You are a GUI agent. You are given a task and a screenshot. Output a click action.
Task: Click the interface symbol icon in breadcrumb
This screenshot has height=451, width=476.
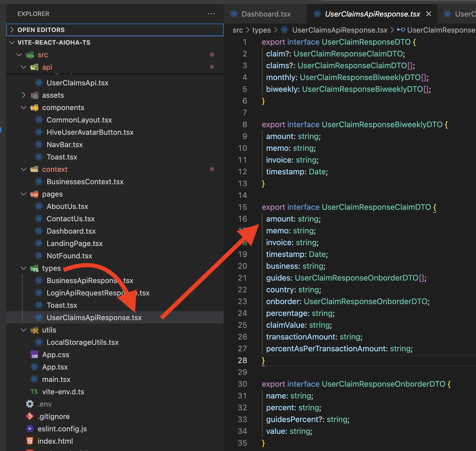tap(401, 30)
